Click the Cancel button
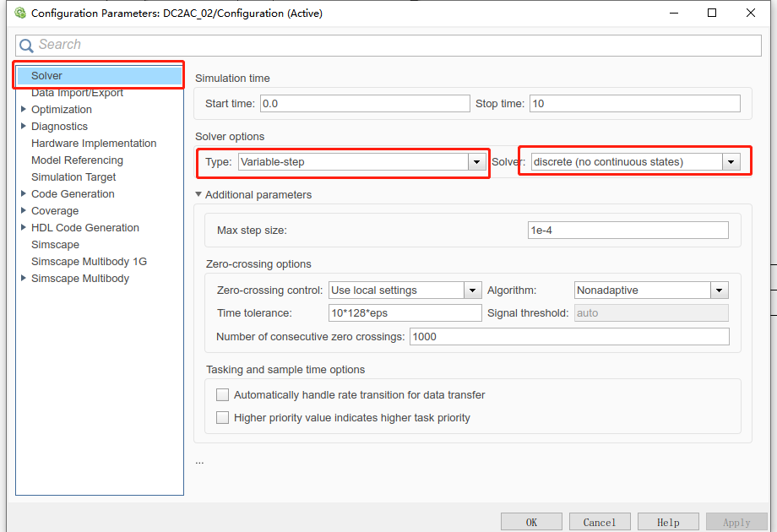The image size is (777, 532). (x=600, y=522)
